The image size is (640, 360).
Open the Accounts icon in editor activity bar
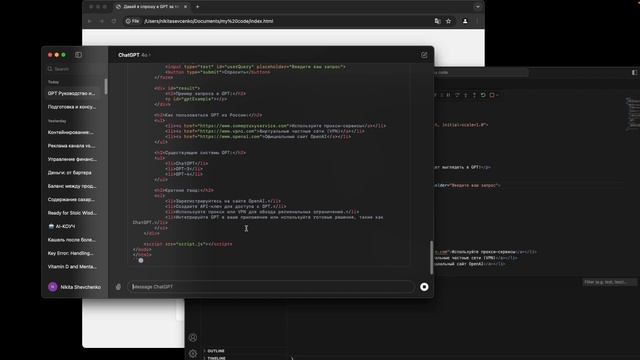(x=193, y=338)
